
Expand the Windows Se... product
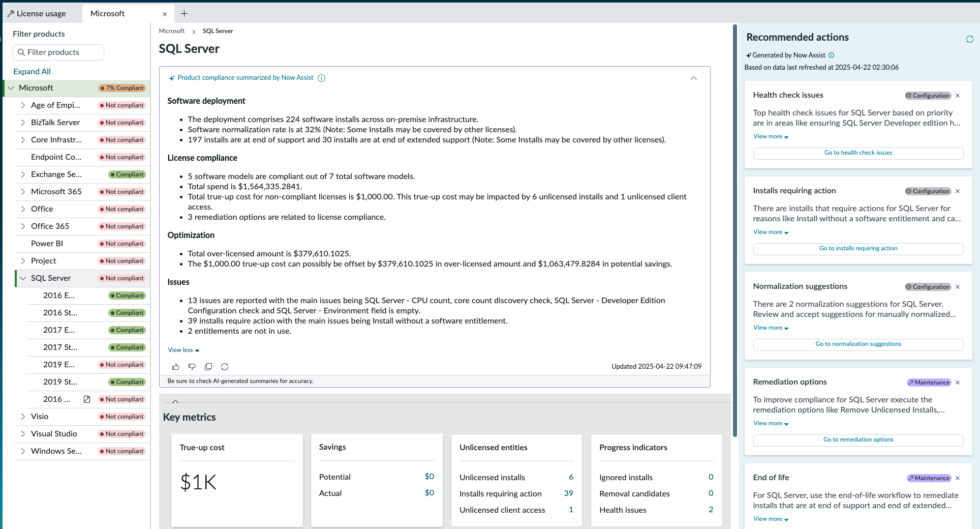[23, 451]
